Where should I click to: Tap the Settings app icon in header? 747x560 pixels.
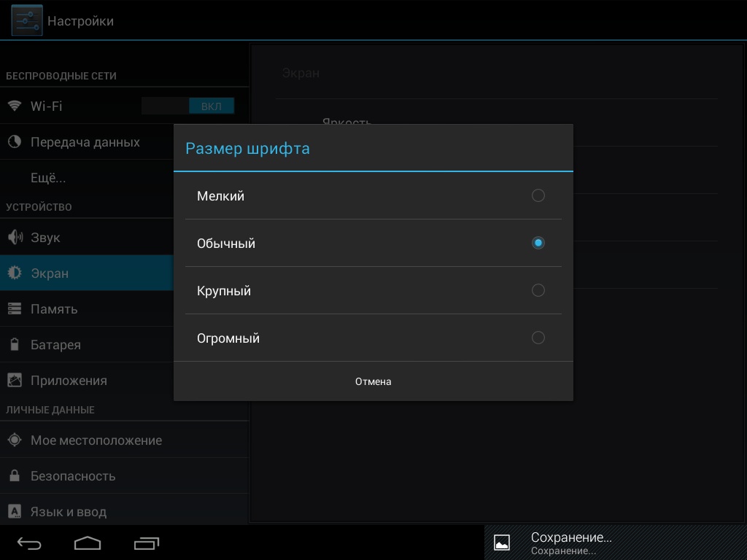[26, 21]
